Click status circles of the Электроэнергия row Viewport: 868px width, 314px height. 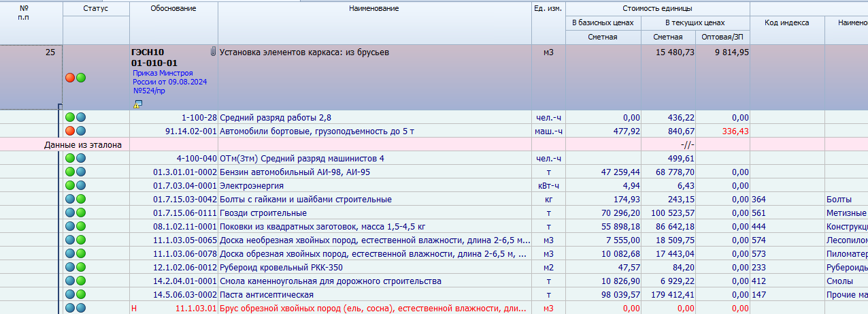pyautogui.click(x=76, y=185)
